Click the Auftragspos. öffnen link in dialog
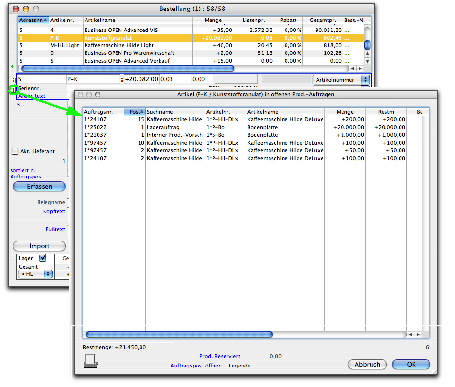Viewport: 455px width, 387px height. [x=196, y=366]
